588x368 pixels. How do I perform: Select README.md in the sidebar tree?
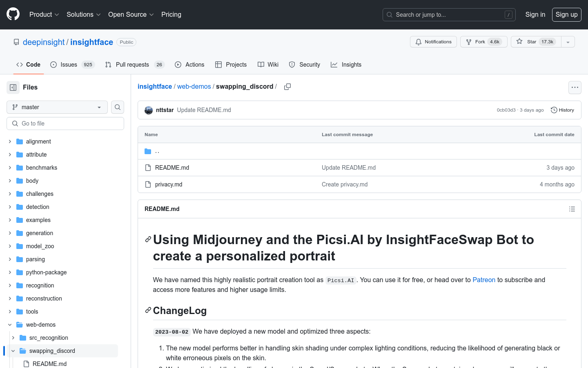(x=49, y=364)
